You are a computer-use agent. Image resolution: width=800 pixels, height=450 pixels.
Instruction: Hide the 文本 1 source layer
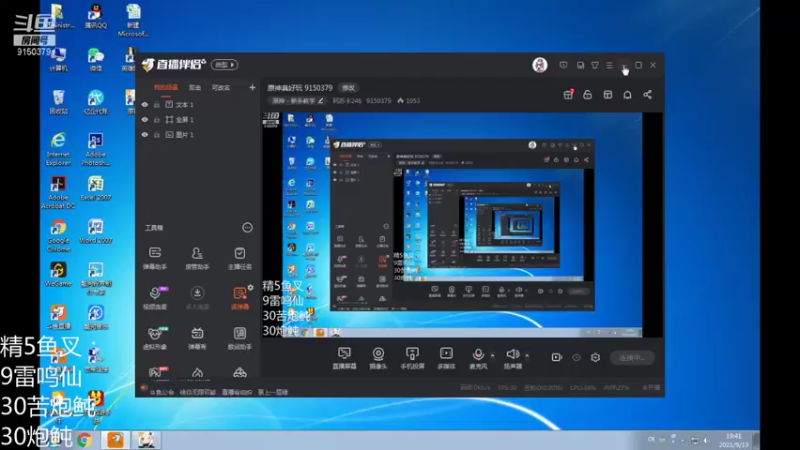[145, 105]
